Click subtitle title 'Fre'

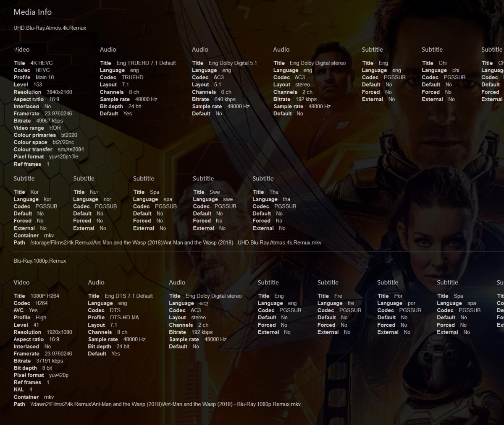(338, 296)
